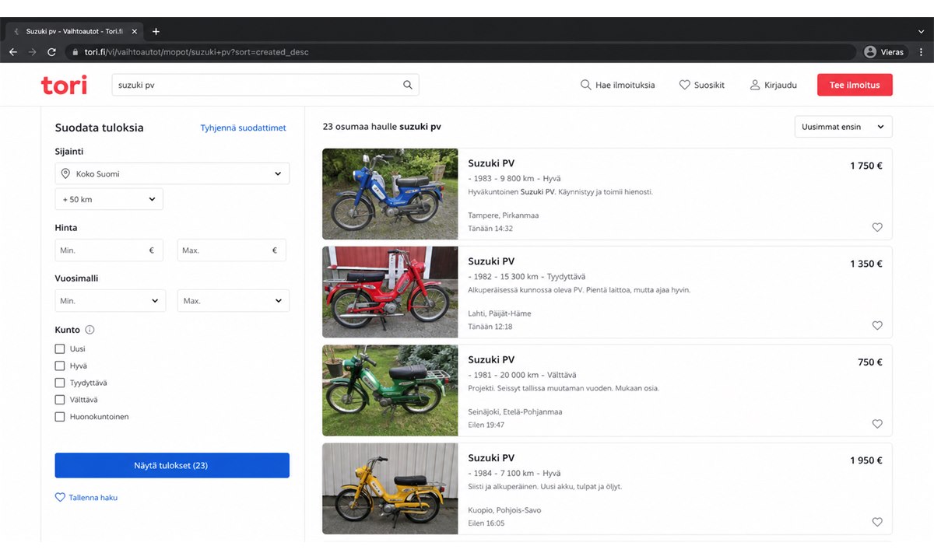Click Hae ilmoituksia in the header
Image resolution: width=934 pixels, height=560 pixels.
(618, 85)
